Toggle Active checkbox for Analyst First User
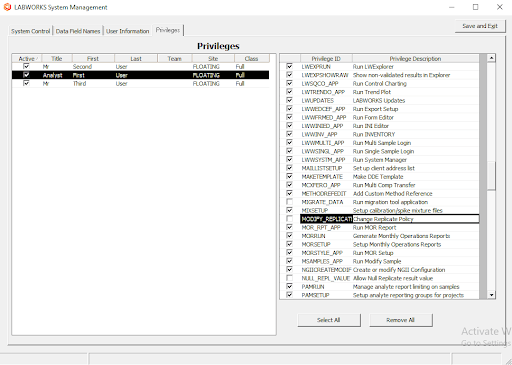This screenshot has height=365, width=512. [26, 75]
